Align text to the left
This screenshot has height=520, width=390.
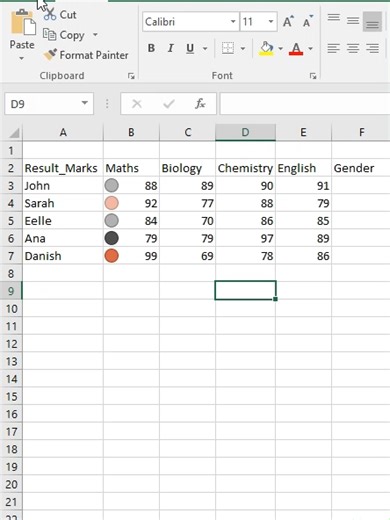click(x=334, y=49)
